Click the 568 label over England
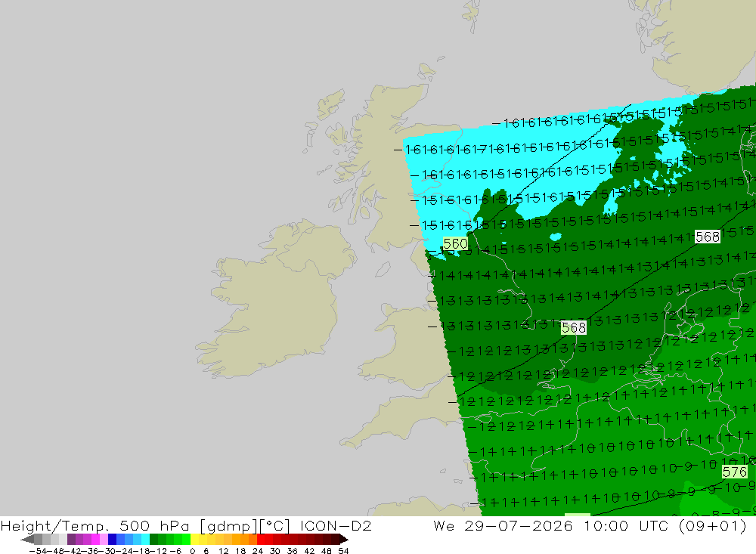 [573, 328]
